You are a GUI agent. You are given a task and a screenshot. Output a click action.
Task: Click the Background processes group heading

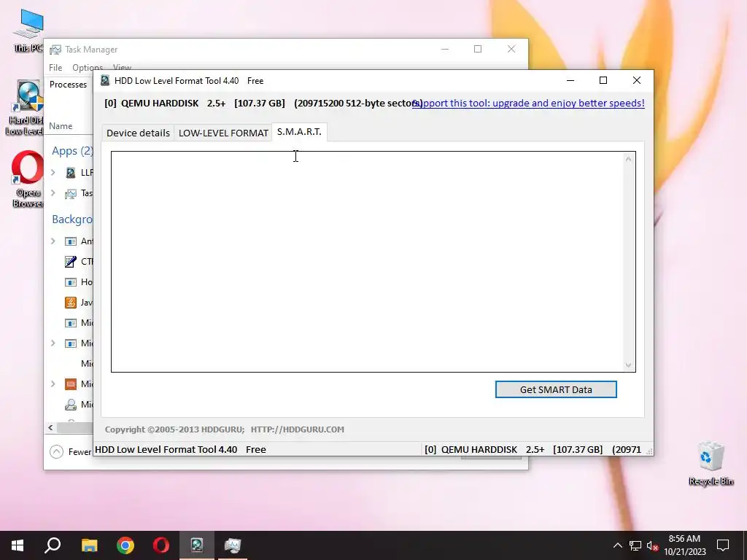coord(72,219)
